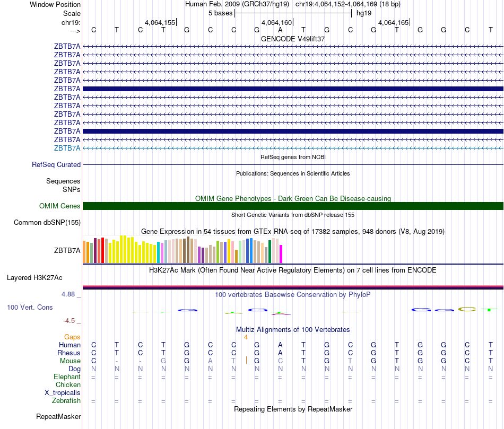This screenshot has width=504, height=429.
Task: Click the Common dbSNP(155) track label
Action: [47, 222]
